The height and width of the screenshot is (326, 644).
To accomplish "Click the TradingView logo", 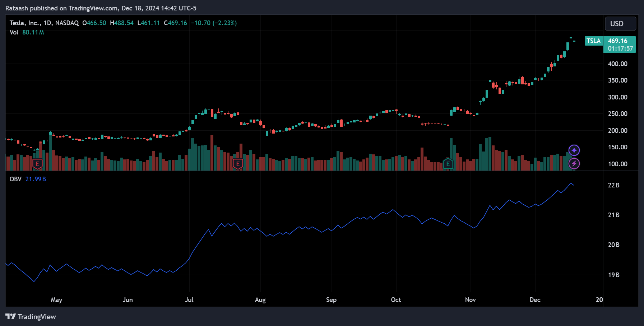I will [x=31, y=317].
